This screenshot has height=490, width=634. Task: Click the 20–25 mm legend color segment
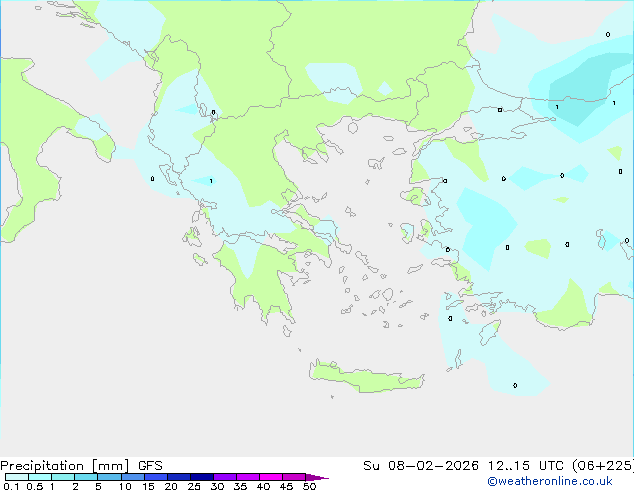[178, 477]
